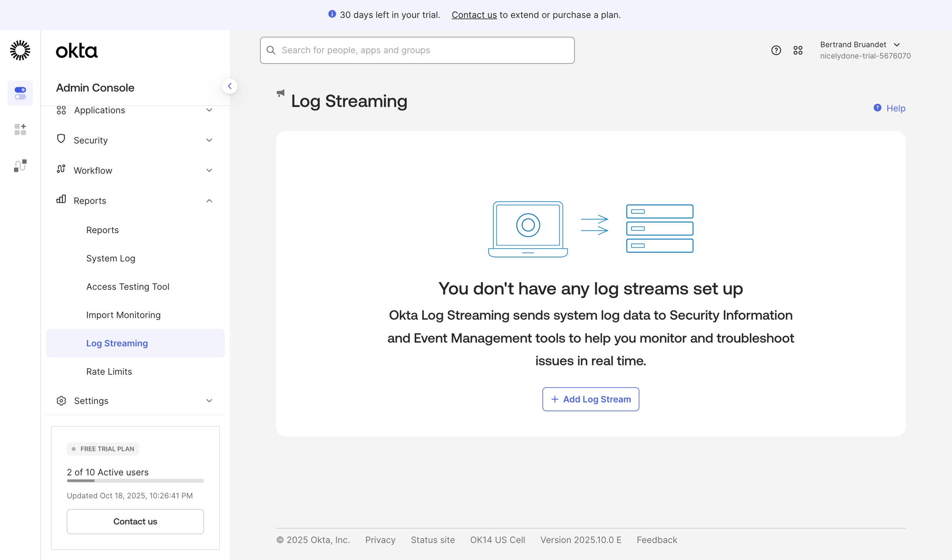
Task: Open the Reports submenu item
Action: (x=102, y=230)
